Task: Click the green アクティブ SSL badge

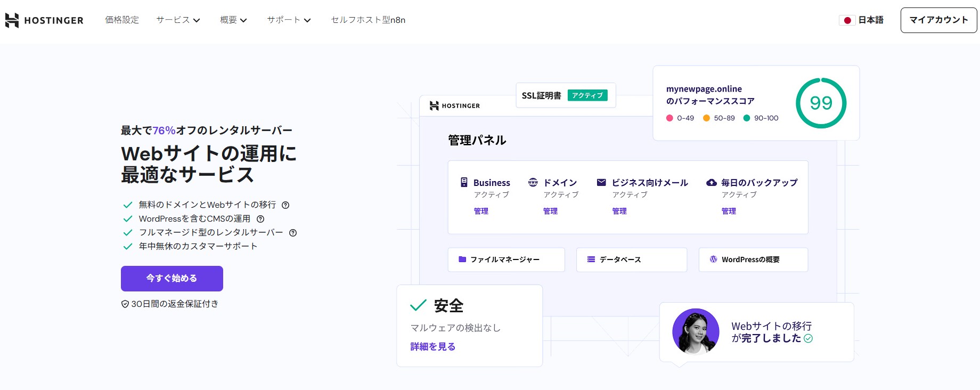Action: point(587,95)
